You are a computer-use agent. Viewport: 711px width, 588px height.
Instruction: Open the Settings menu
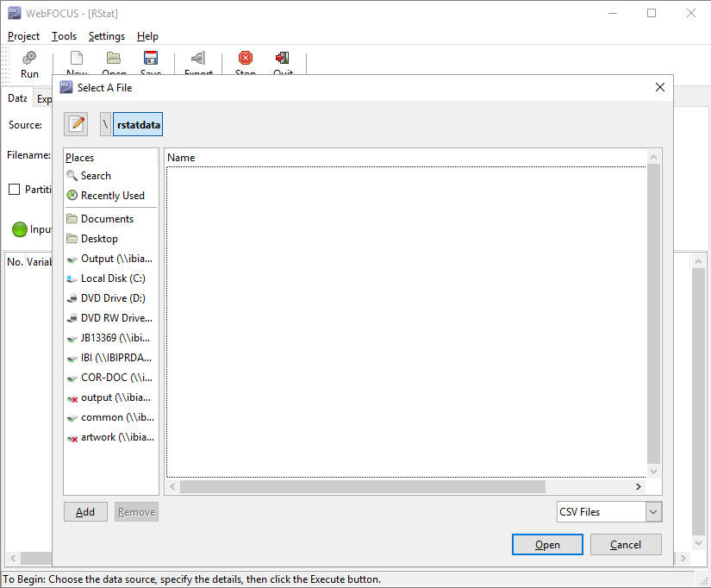[107, 36]
